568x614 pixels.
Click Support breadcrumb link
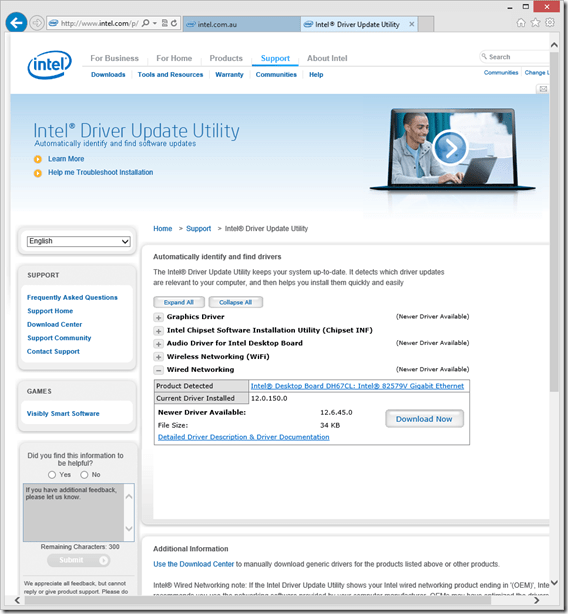tap(198, 229)
